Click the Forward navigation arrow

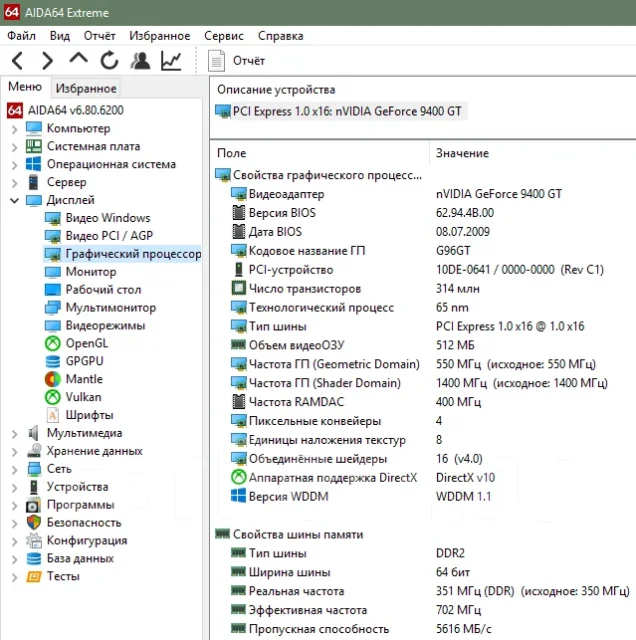click(x=48, y=61)
